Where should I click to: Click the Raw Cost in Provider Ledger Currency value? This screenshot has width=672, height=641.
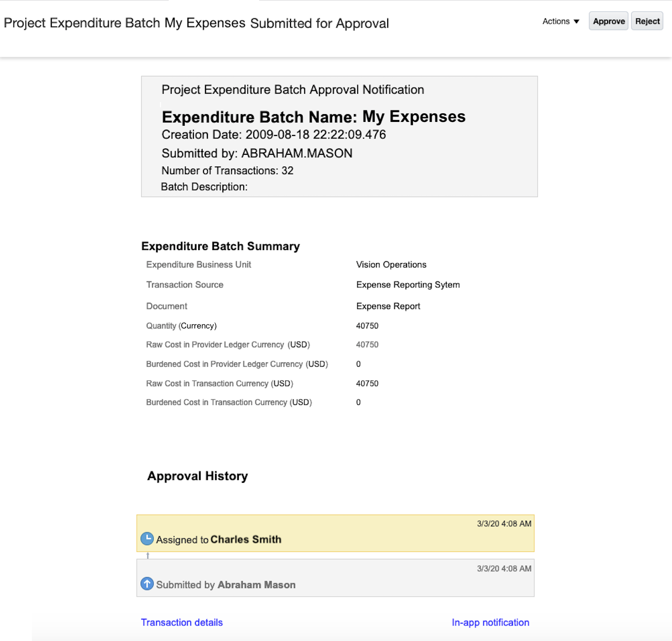coord(367,345)
